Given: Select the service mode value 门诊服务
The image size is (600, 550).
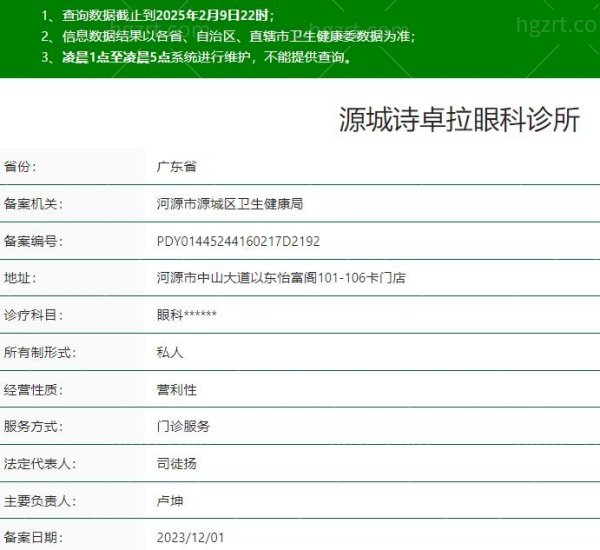Looking at the screenshot, I should pyautogui.click(x=184, y=426).
